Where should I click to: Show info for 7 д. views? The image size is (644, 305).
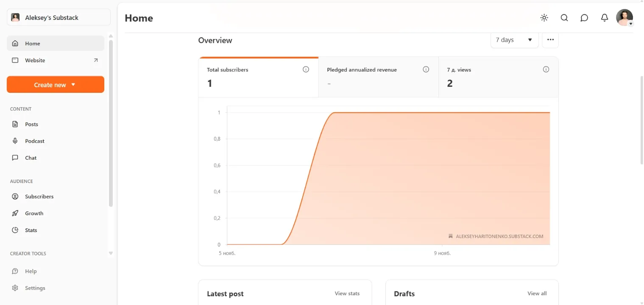546,69
